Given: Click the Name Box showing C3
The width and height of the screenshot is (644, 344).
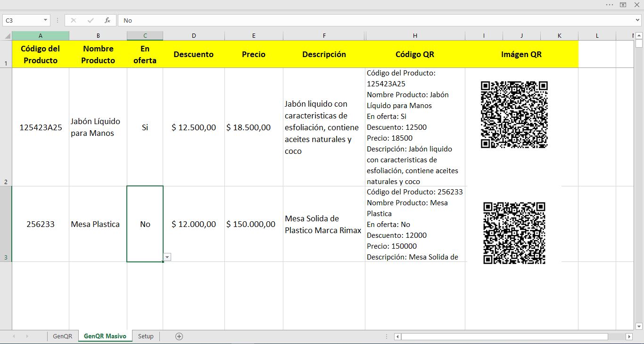Looking at the screenshot, I should (23, 20).
